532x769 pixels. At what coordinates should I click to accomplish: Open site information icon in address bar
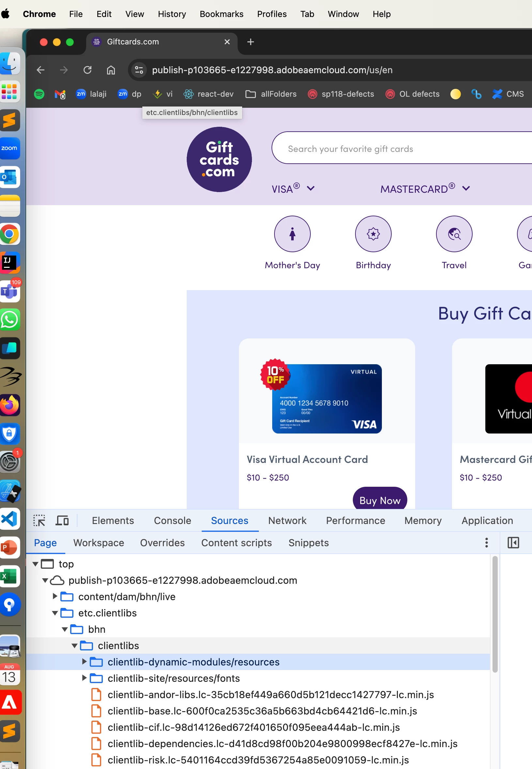[139, 70]
